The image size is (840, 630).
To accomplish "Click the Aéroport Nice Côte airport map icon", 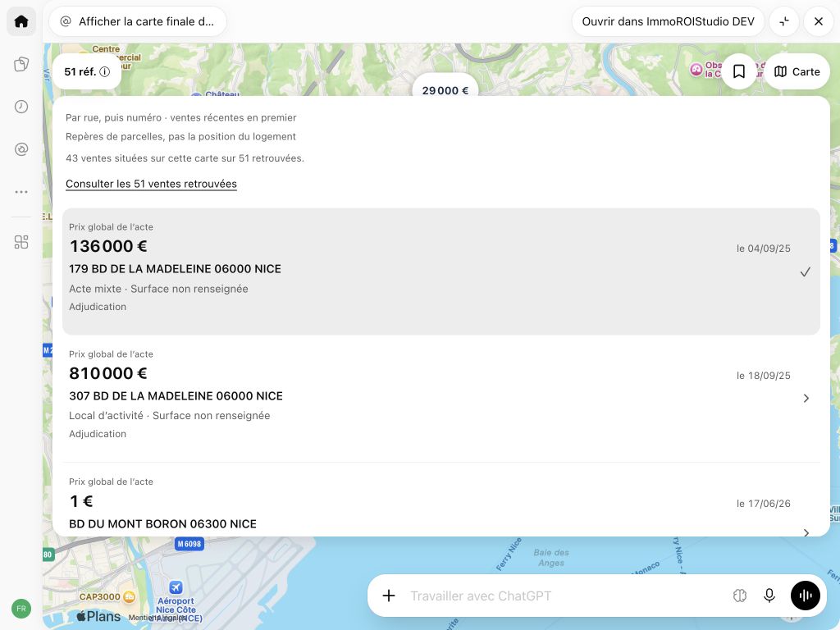I will [x=176, y=587].
